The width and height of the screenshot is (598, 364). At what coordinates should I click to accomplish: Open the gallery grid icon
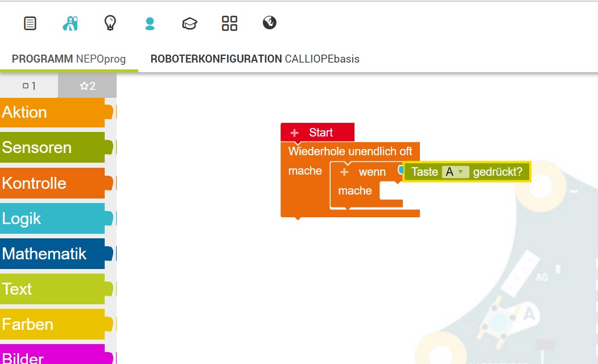tap(229, 23)
